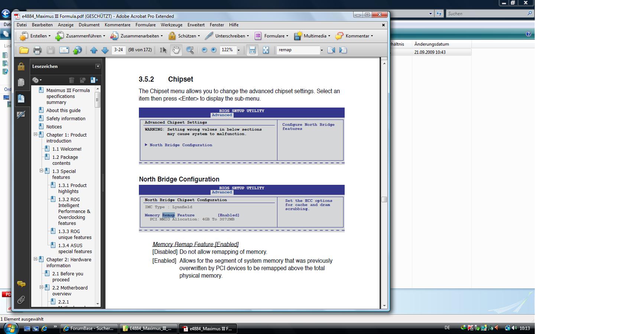Open the Formulare toolbar dropdown
Viewport: 644px width, 334px height.
[x=271, y=36]
